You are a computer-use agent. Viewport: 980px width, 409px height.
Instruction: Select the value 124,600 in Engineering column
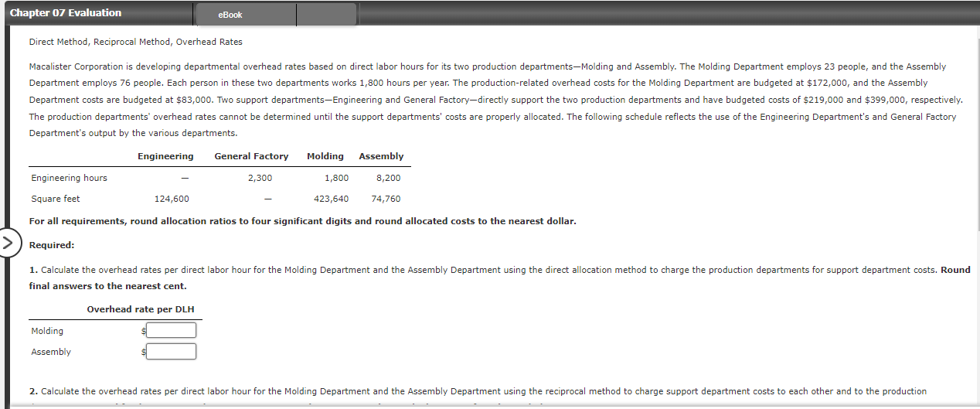(x=172, y=199)
